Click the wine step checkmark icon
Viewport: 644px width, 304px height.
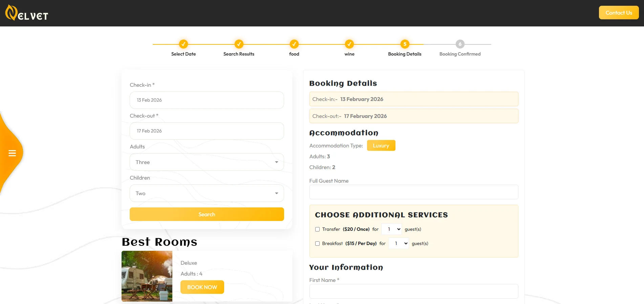pos(349,44)
